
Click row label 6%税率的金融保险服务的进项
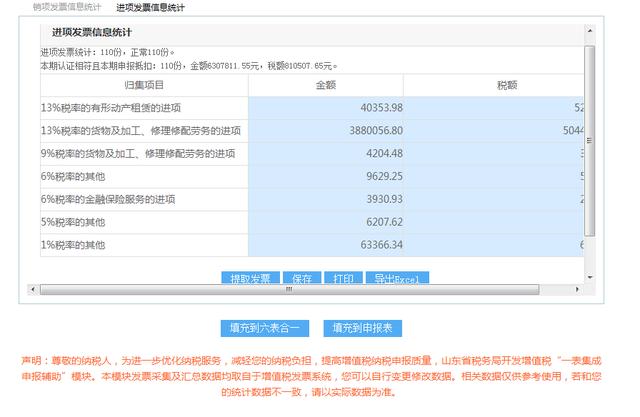pyautogui.click(x=108, y=199)
